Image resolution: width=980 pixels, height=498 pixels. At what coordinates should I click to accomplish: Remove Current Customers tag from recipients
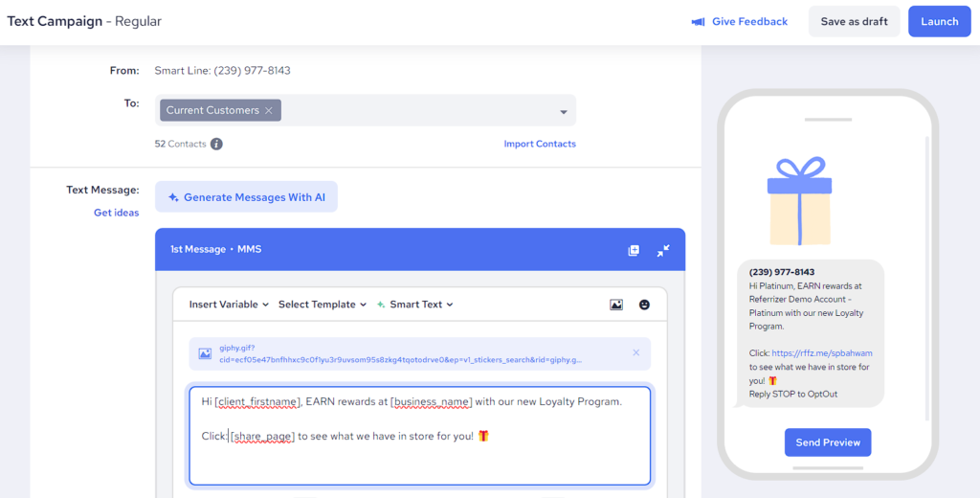[269, 110]
